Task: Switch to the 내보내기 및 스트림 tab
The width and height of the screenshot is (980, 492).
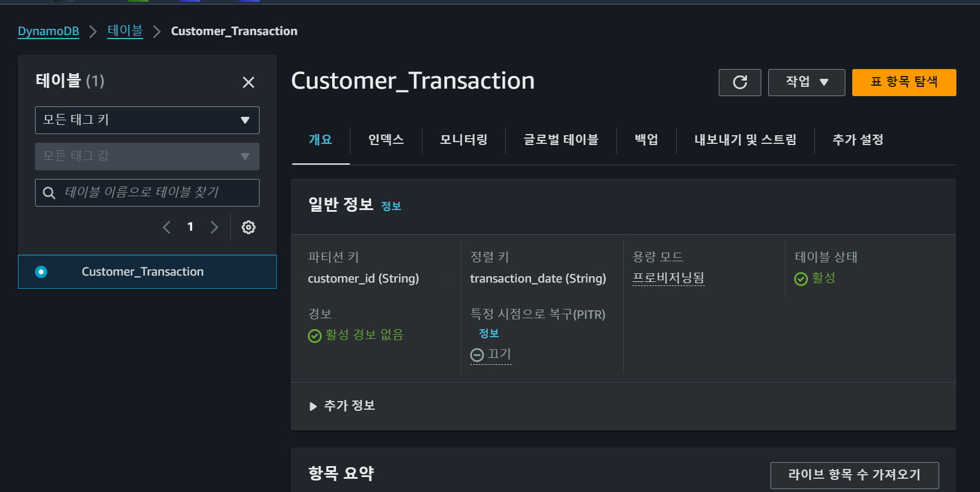Action: 746,140
